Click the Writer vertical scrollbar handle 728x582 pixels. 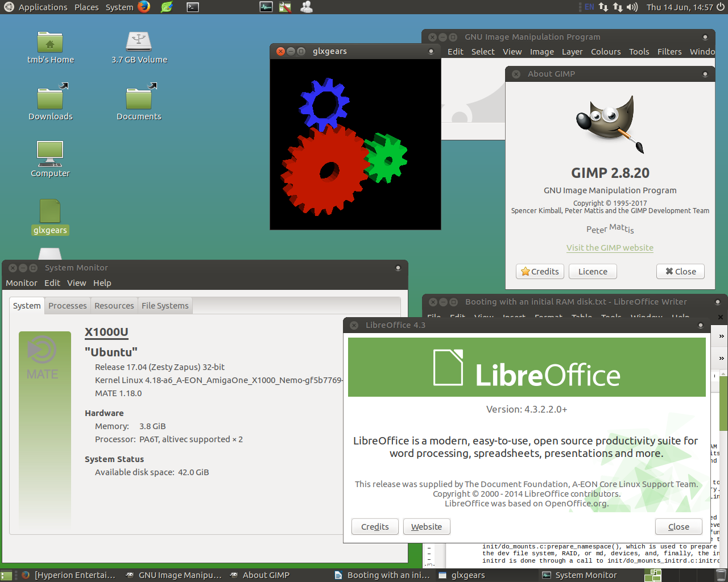[x=723, y=404]
